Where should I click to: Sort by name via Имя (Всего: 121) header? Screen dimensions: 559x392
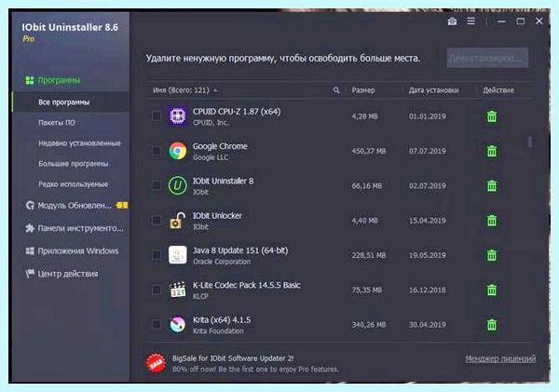tap(184, 90)
